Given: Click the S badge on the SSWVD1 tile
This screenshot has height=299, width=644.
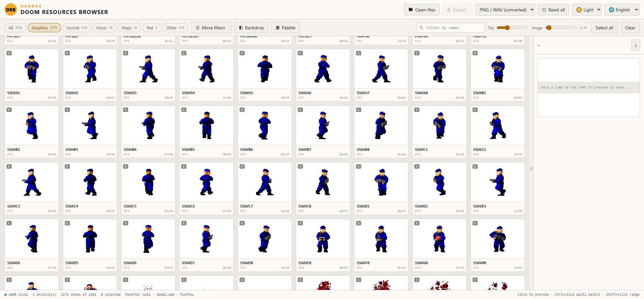Looking at the screenshot, I should [x=359, y=166].
